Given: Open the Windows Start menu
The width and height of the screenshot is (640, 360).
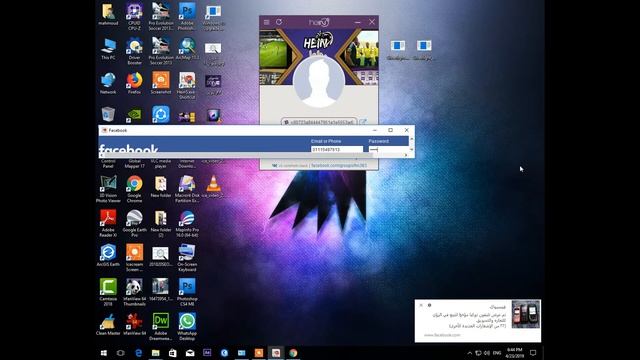Looking at the screenshot, I should point(104,353).
